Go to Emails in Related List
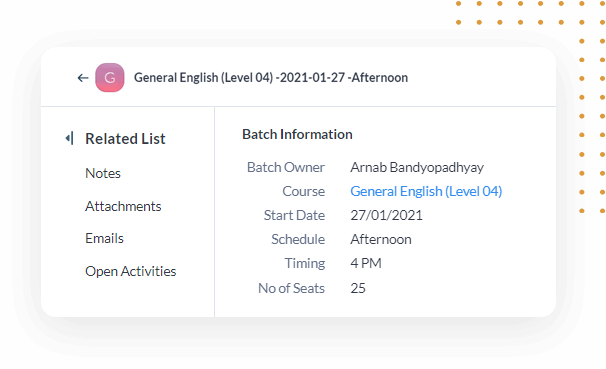 tap(104, 238)
